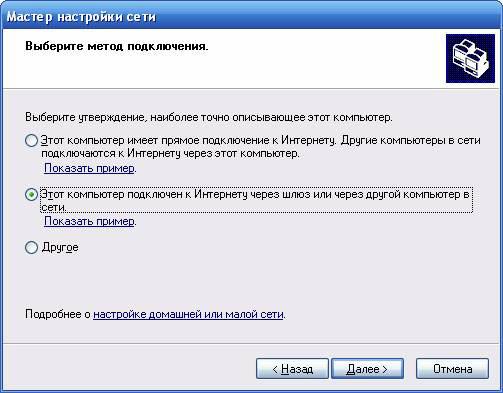
Task: Choose the Другое radio button
Action: 31,248
